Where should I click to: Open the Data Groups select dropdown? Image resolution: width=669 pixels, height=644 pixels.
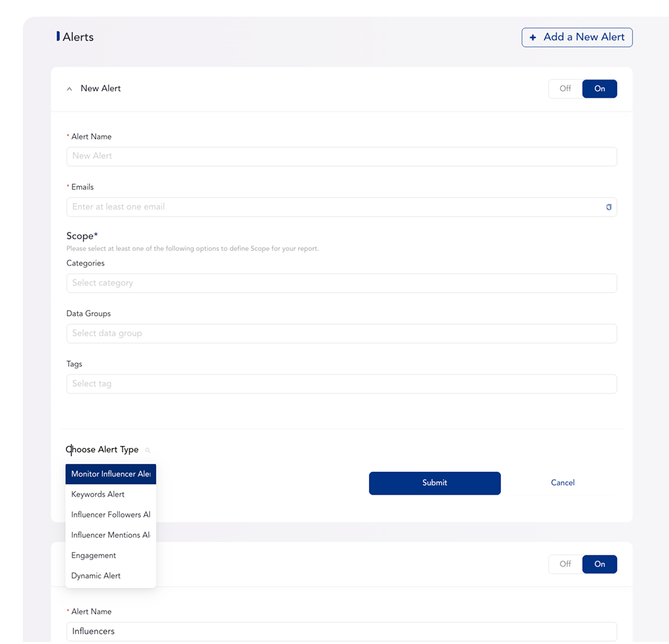click(341, 333)
